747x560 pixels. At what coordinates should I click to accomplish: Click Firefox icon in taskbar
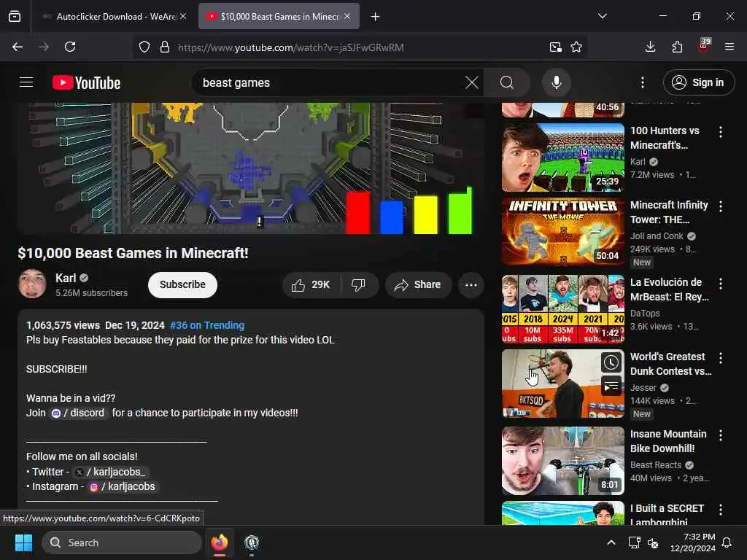(220, 542)
